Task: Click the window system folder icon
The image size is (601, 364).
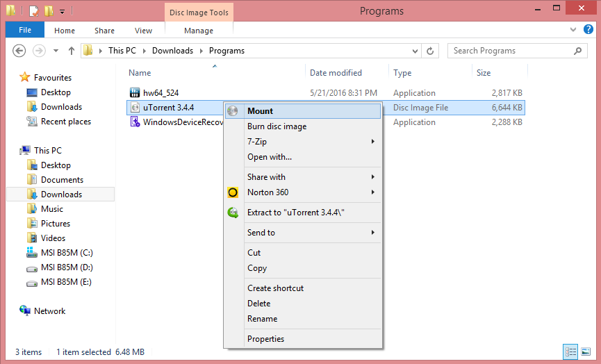Action: point(10,10)
